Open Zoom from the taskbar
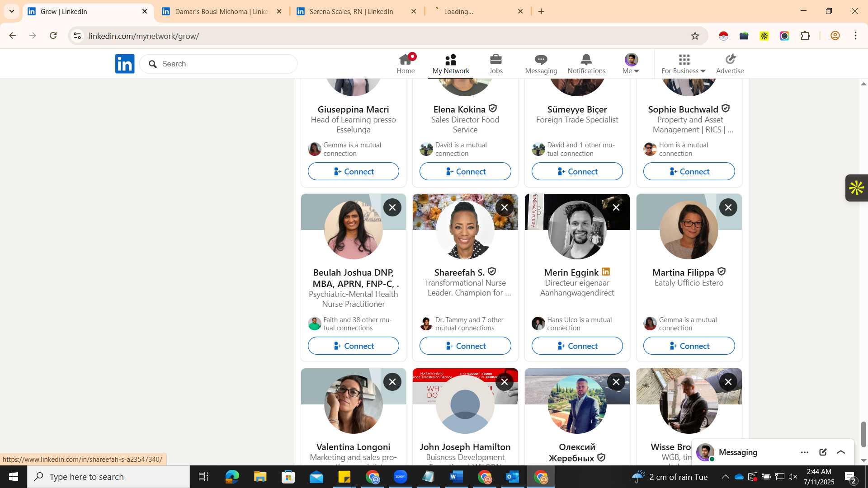868x488 pixels. pyautogui.click(x=401, y=477)
